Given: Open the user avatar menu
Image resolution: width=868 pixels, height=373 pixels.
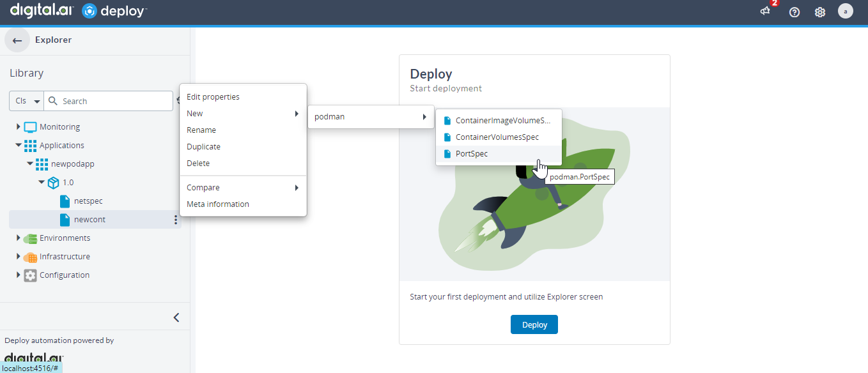Looking at the screenshot, I should pyautogui.click(x=846, y=11).
